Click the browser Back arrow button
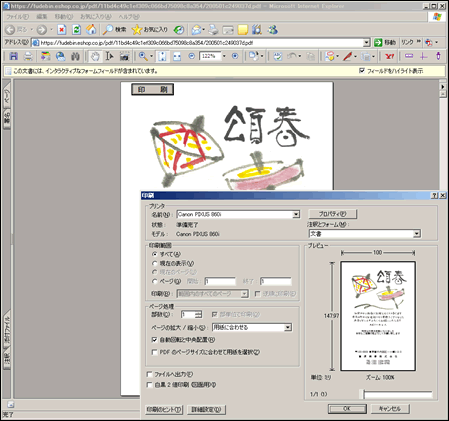449x421 pixels. [x=10, y=30]
